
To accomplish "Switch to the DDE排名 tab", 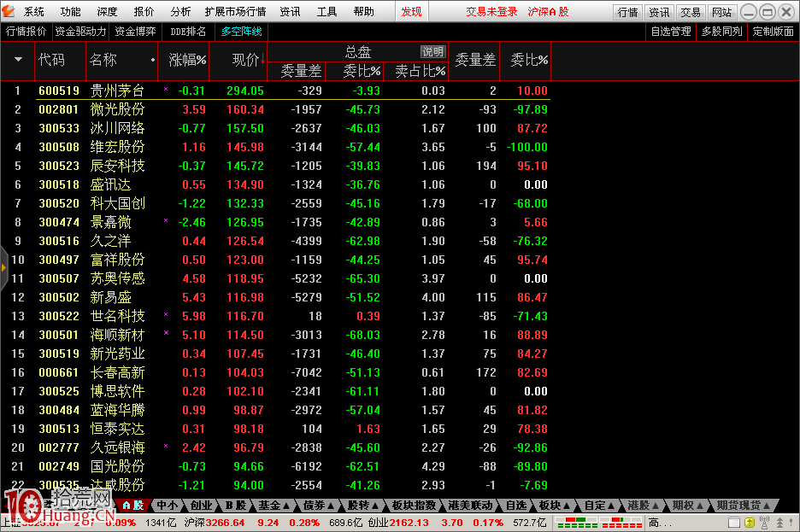I will pyautogui.click(x=188, y=32).
